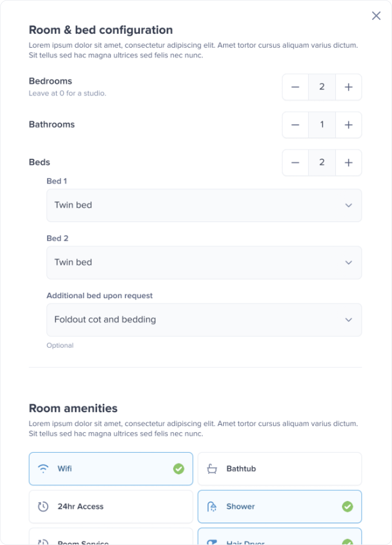Click the Shower head icon
392x545 pixels.
(x=212, y=506)
